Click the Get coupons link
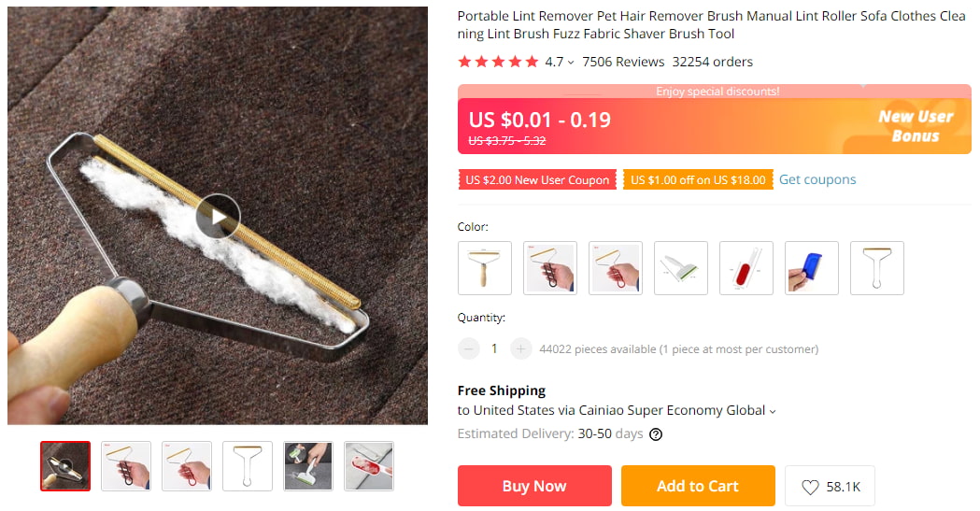The width and height of the screenshot is (980, 511). (x=817, y=179)
